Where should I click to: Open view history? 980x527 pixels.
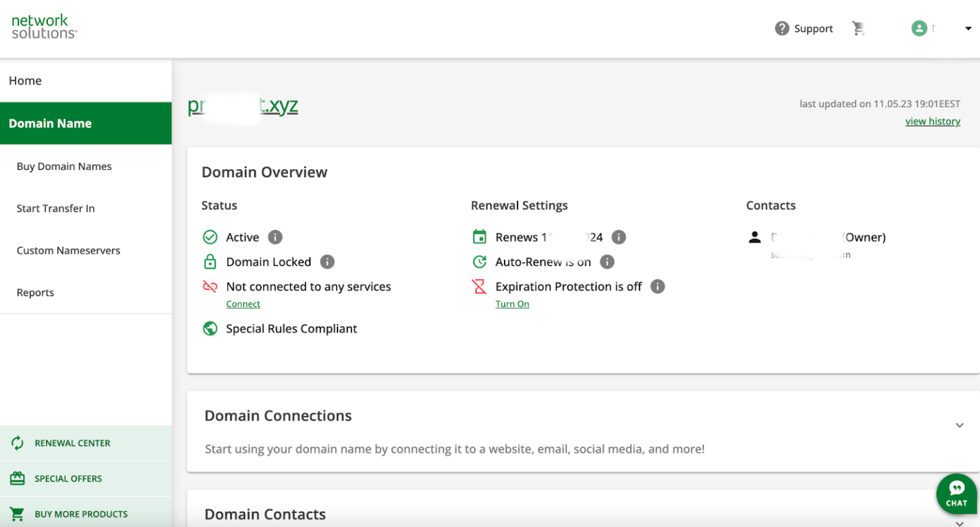(x=933, y=121)
